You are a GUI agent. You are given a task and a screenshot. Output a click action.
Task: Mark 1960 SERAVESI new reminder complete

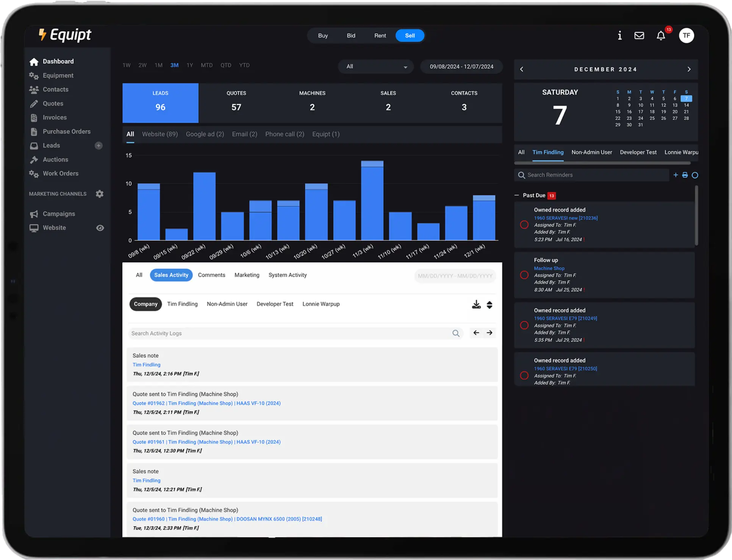(x=524, y=225)
